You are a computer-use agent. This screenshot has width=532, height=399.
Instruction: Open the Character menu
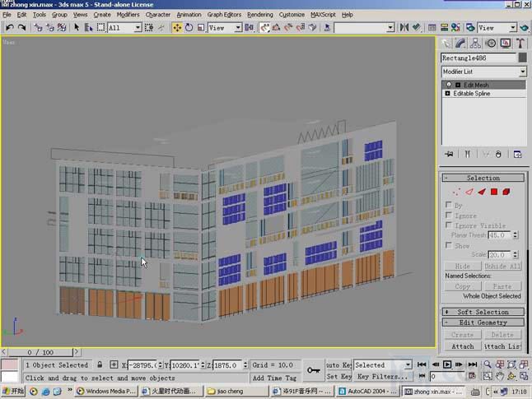click(158, 15)
